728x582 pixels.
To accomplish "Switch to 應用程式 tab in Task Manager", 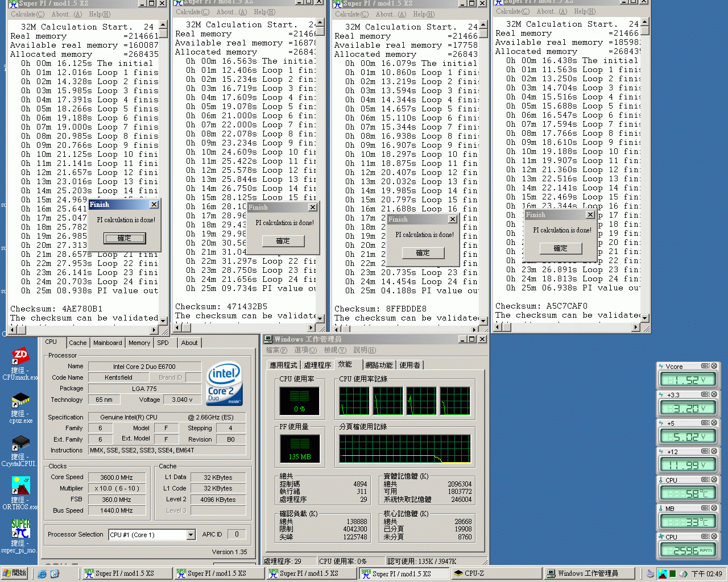I will coord(283,365).
